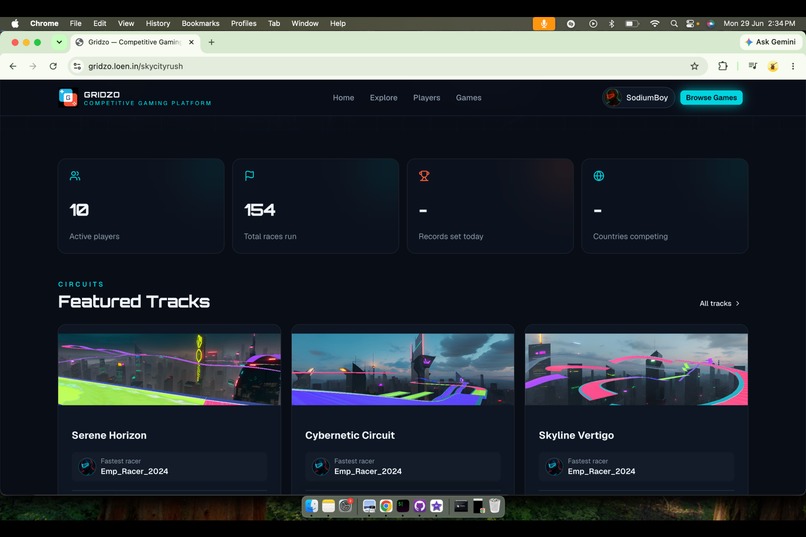This screenshot has width=806, height=537.
Task: Reload the Gridzo page
Action: [53, 66]
